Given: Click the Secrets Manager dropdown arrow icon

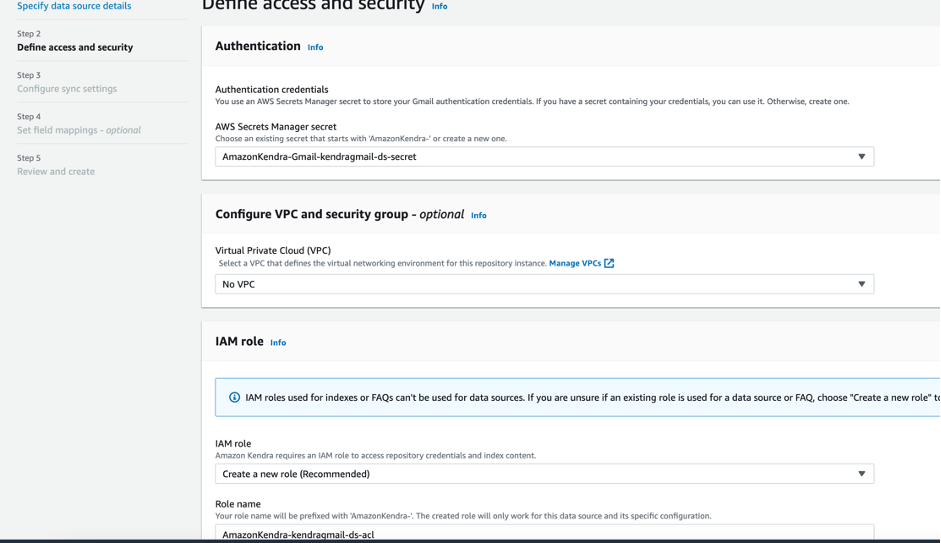Looking at the screenshot, I should 861,157.
